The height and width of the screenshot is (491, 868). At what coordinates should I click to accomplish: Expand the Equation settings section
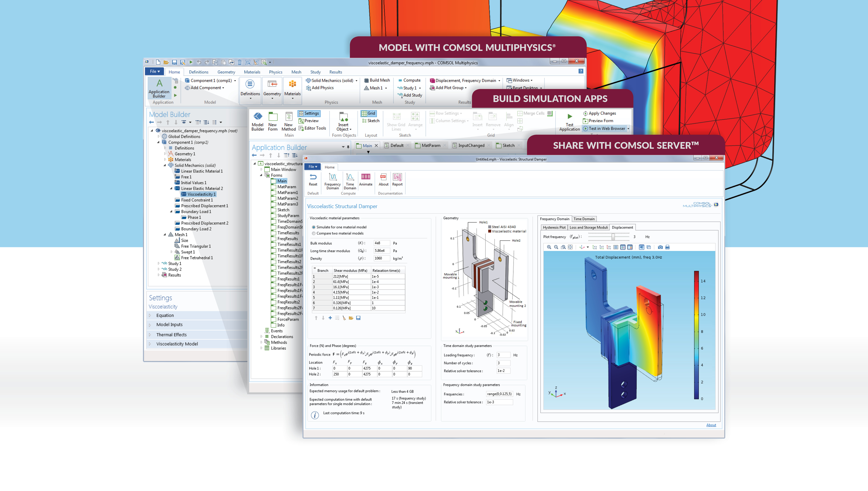[x=150, y=315]
